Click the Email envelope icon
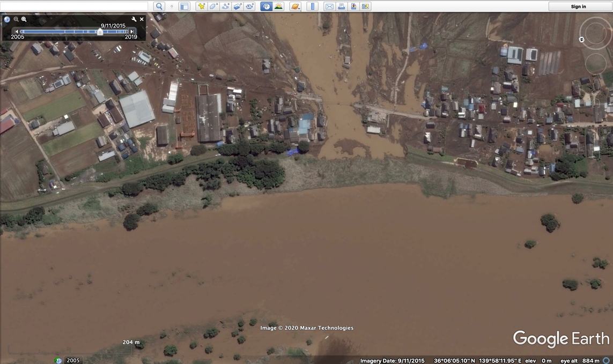The width and height of the screenshot is (613, 364). pos(329,6)
